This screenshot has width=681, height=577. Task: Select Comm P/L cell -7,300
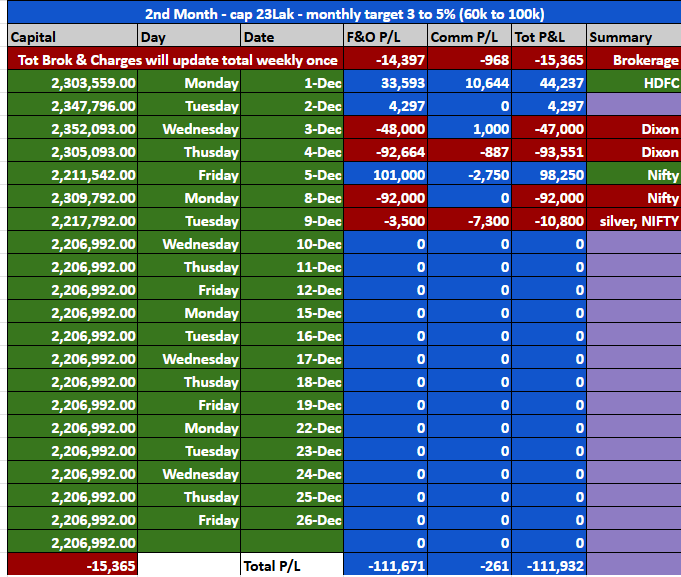469,221
